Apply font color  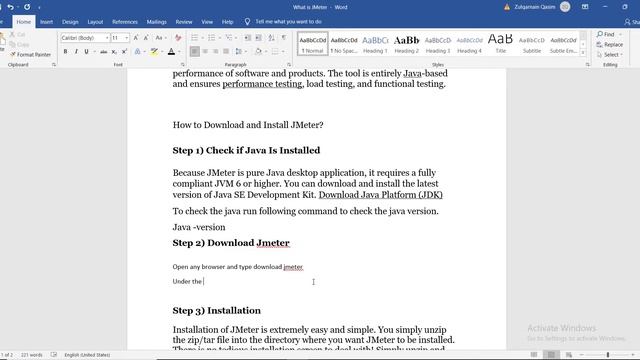click(171, 51)
